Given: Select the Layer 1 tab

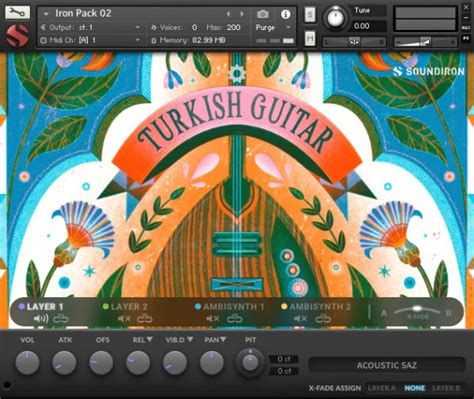Looking at the screenshot, I should pyautogui.click(x=41, y=306).
